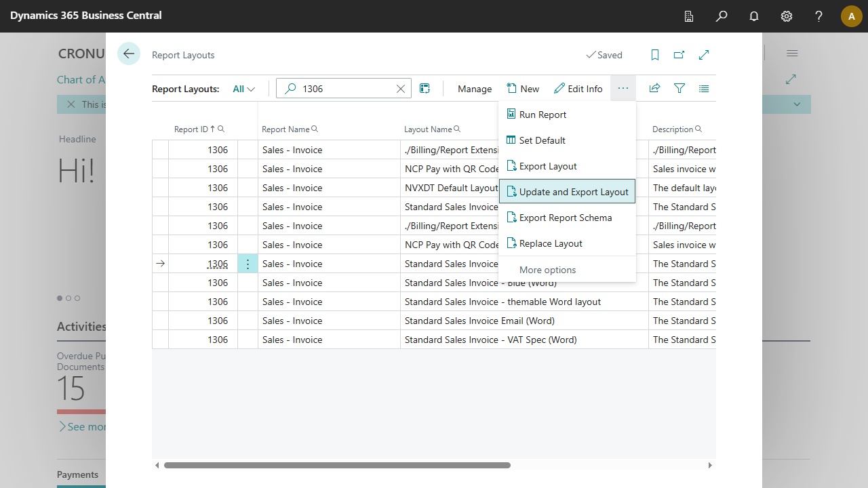Select Export Report Schema

(568, 218)
